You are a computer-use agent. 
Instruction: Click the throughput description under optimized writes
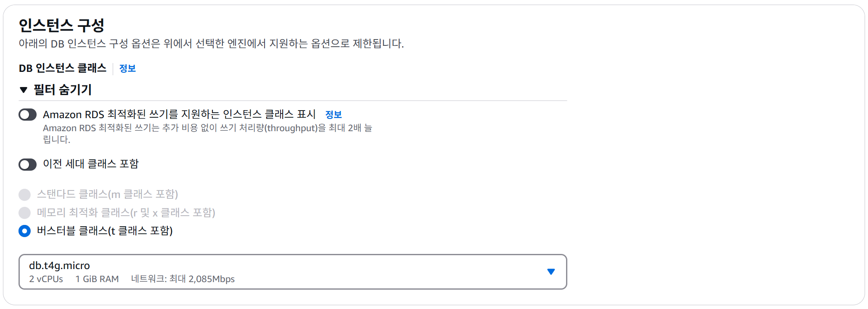pos(207,128)
